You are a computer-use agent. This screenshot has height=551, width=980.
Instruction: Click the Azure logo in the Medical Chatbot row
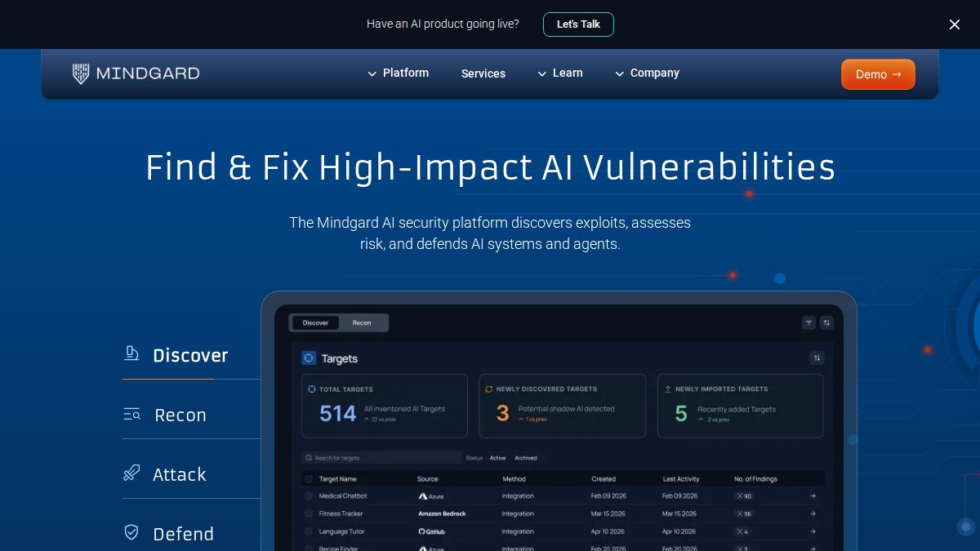click(430, 496)
